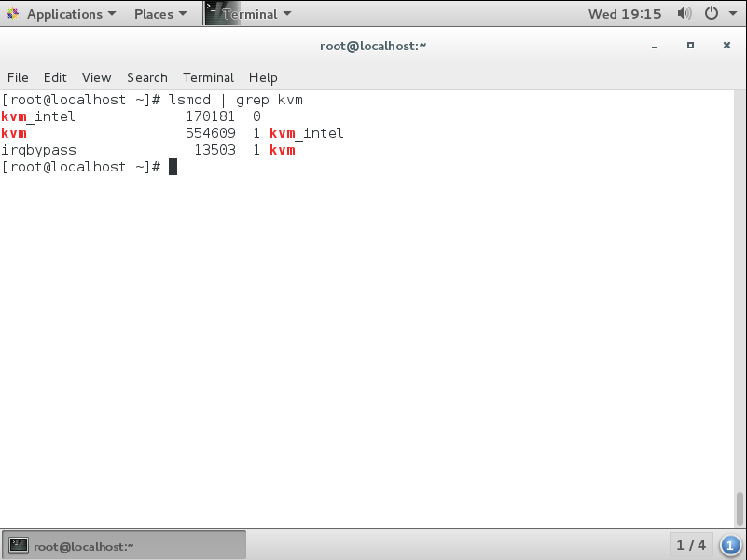Expand the Places menu
The height and width of the screenshot is (560, 747).
[x=159, y=14]
